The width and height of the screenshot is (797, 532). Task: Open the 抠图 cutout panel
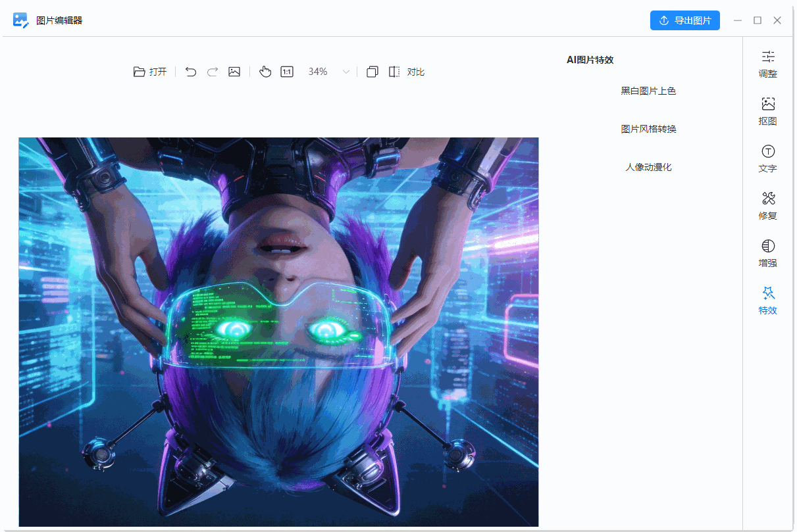768,111
